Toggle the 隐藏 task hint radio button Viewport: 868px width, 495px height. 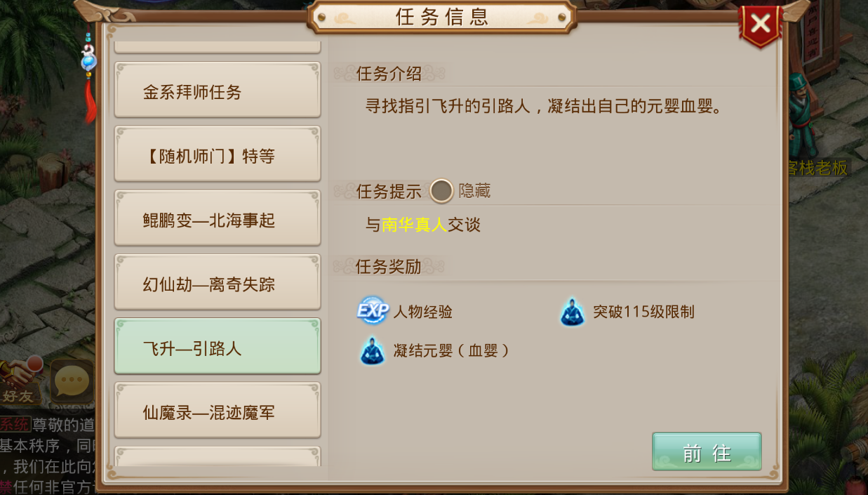click(x=441, y=190)
